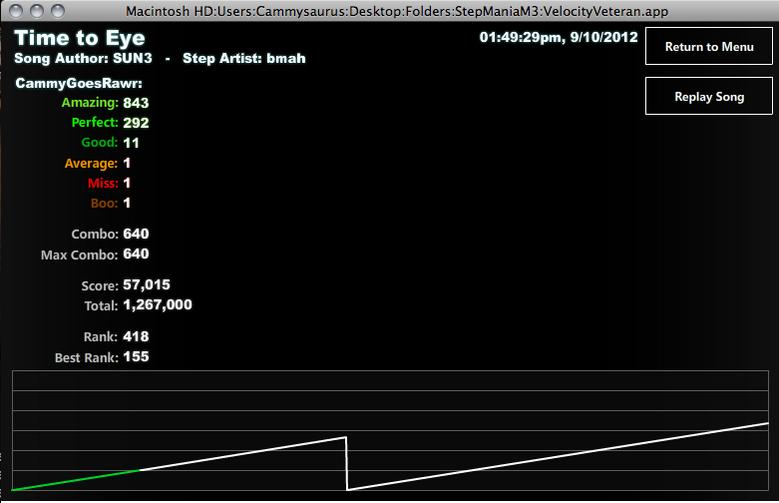The image size is (779, 503).
Task: Select the Time to Eye song title
Action: tap(79, 38)
